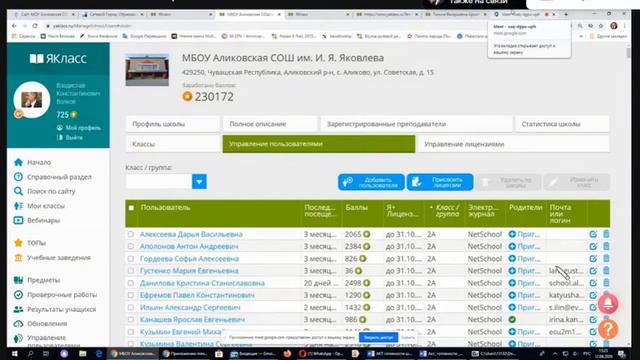Check the box for Ильин Александр Сергеевич
640x360 pixels.
pos(131,307)
